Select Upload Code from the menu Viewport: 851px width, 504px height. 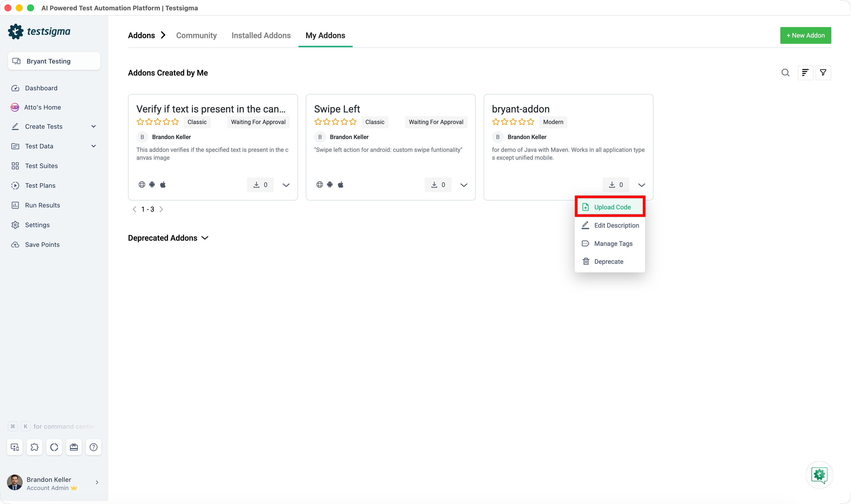610,207
